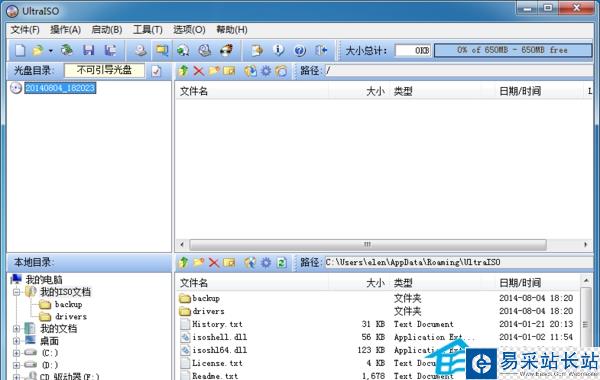The height and width of the screenshot is (380, 600).
Task: Expand the 桌面 tree node
Action: tap(16, 341)
